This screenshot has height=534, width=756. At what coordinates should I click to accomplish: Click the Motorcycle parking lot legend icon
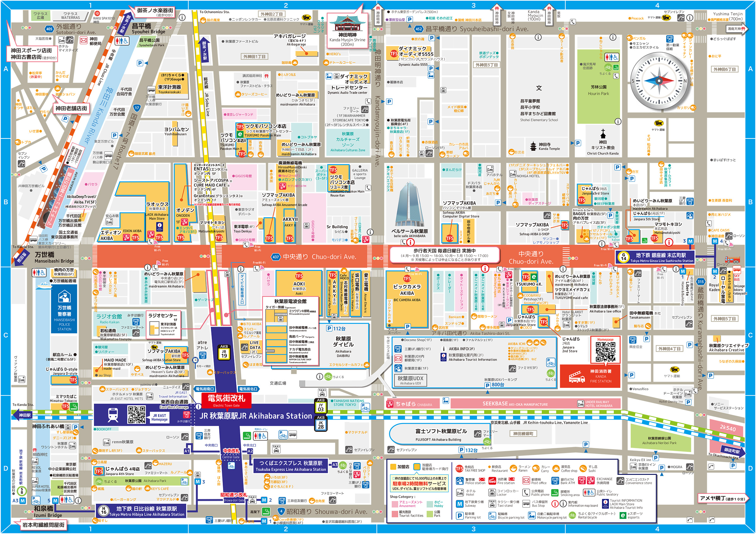pos(532,516)
